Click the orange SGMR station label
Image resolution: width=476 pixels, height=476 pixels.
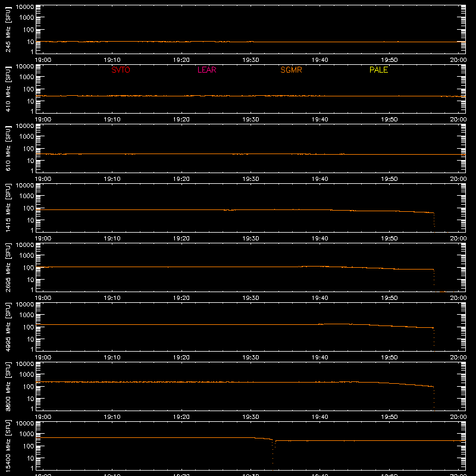291,70
